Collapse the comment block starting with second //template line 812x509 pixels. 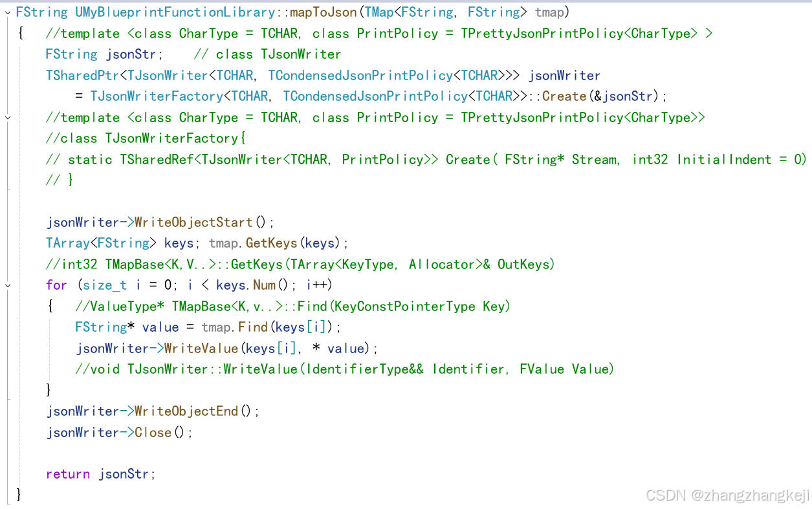tap(7, 118)
